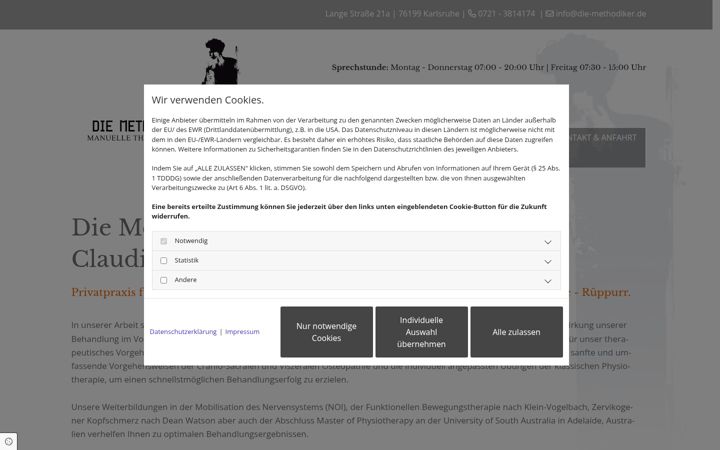Screen dimensions: 720x450
Task: Open the Datenschutzerklärung link
Action: coord(183,332)
